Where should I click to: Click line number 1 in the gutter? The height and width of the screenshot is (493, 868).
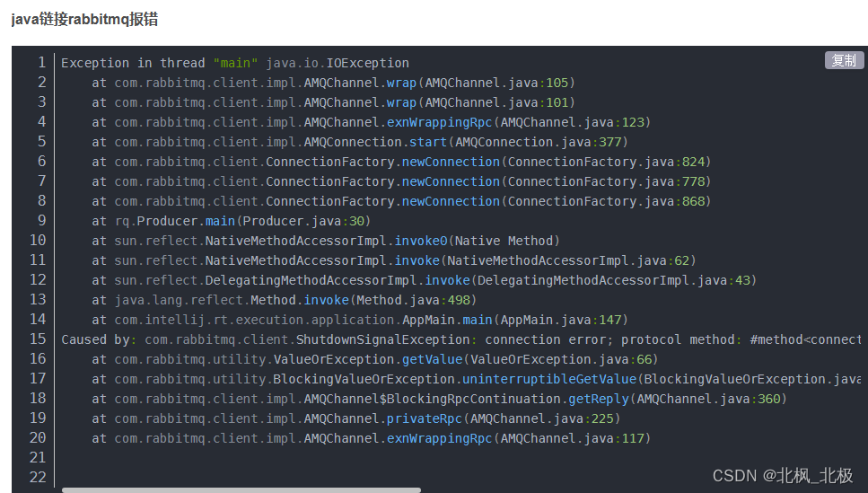pyautogui.click(x=41, y=63)
